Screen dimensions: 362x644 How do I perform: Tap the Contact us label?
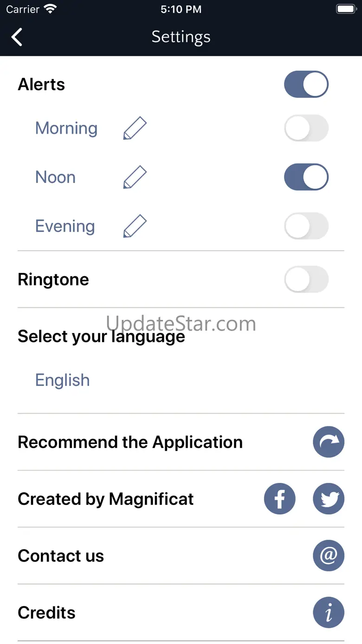coord(61,556)
